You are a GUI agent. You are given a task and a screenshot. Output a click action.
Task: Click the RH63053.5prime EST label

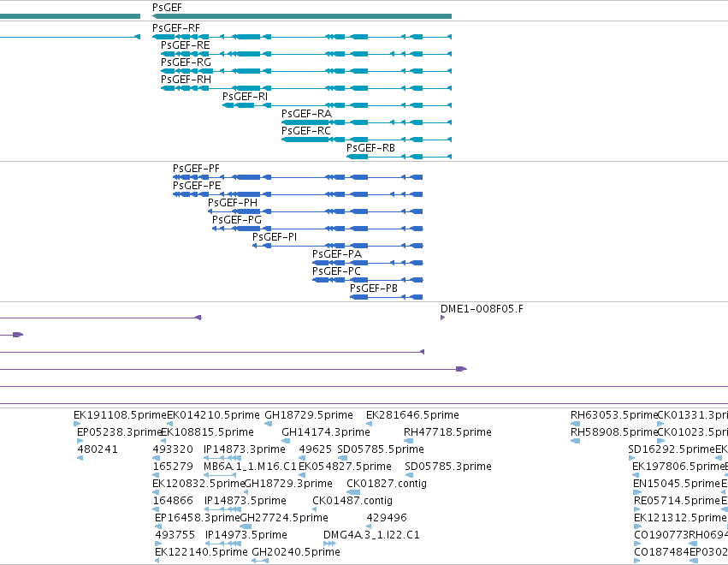tap(614, 415)
